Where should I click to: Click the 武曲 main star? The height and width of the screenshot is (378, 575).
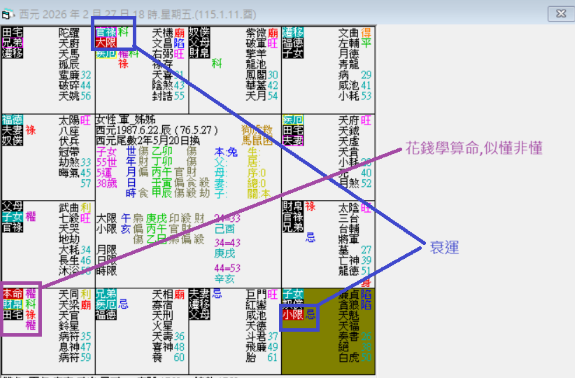click(69, 208)
